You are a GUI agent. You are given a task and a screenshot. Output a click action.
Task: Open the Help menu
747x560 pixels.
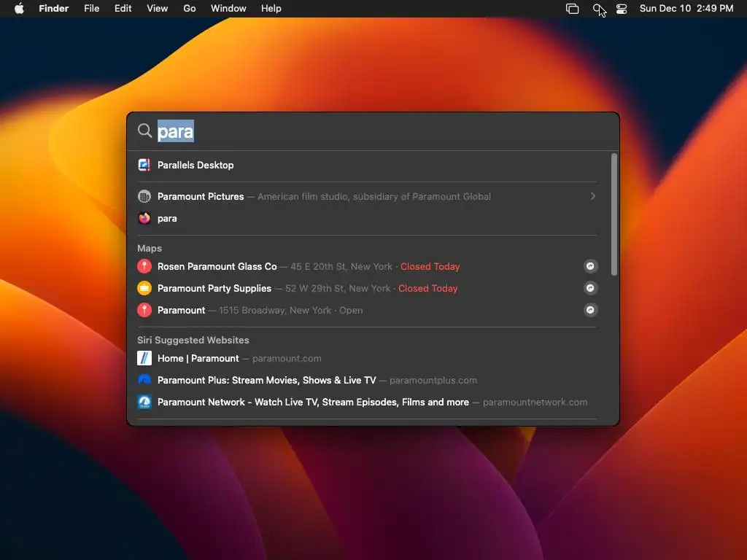point(271,9)
